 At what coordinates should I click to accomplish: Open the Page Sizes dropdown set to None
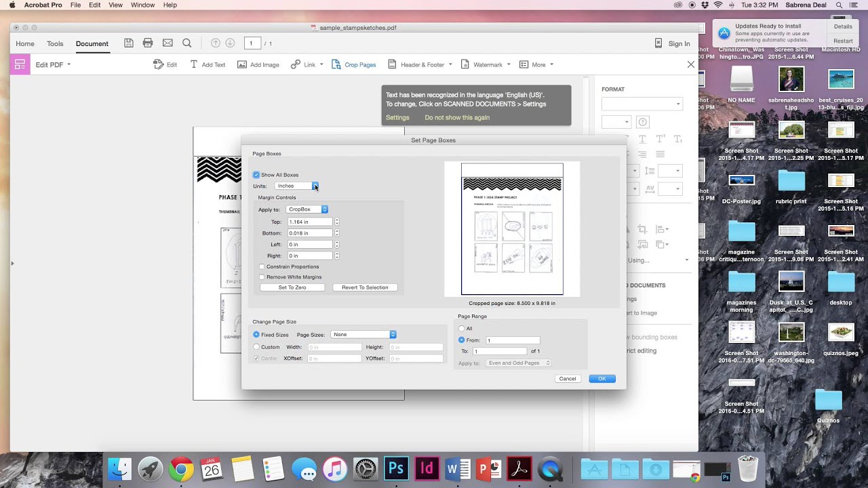pyautogui.click(x=363, y=334)
